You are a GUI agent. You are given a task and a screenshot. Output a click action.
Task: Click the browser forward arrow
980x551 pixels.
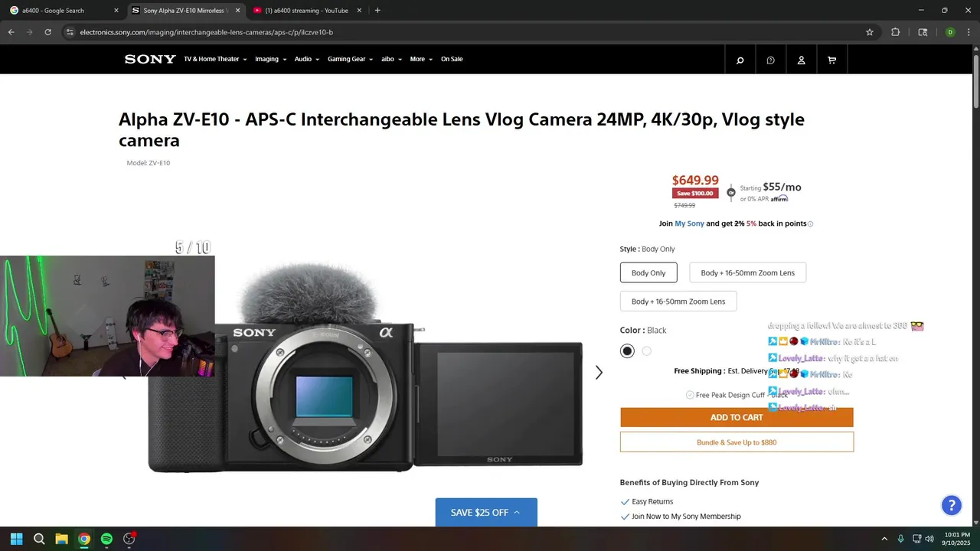29,32
